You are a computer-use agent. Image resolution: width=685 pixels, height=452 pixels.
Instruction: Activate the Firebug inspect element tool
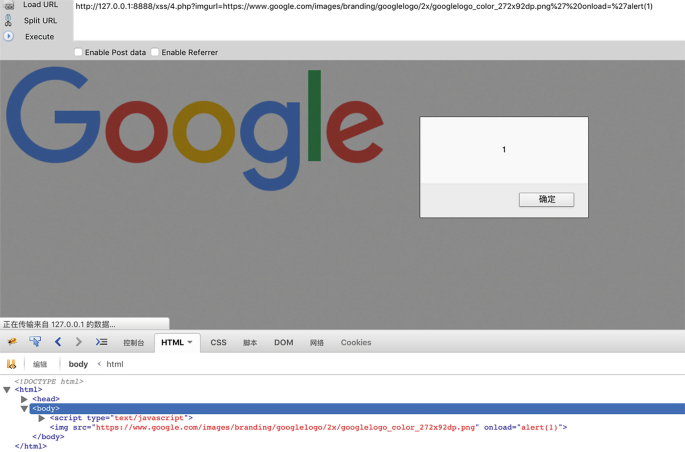pyautogui.click(x=35, y=342)
